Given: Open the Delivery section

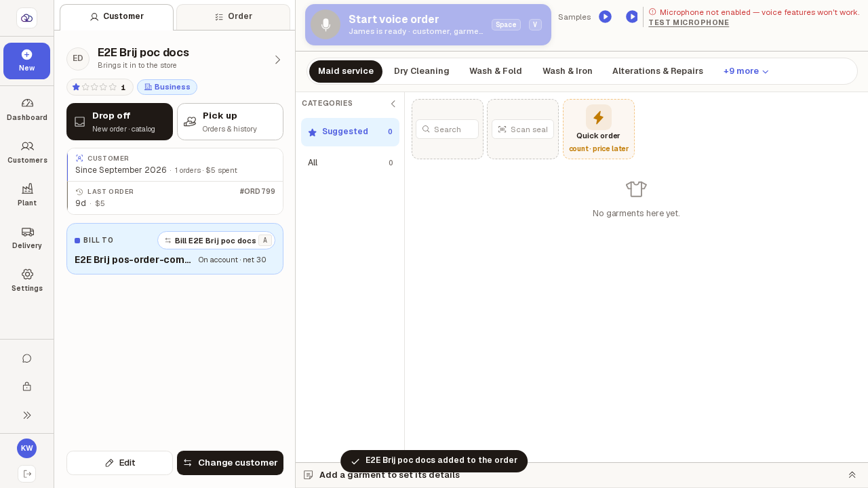Looking at the screenshot, I should pyautogui.click(x=27, y=237).
